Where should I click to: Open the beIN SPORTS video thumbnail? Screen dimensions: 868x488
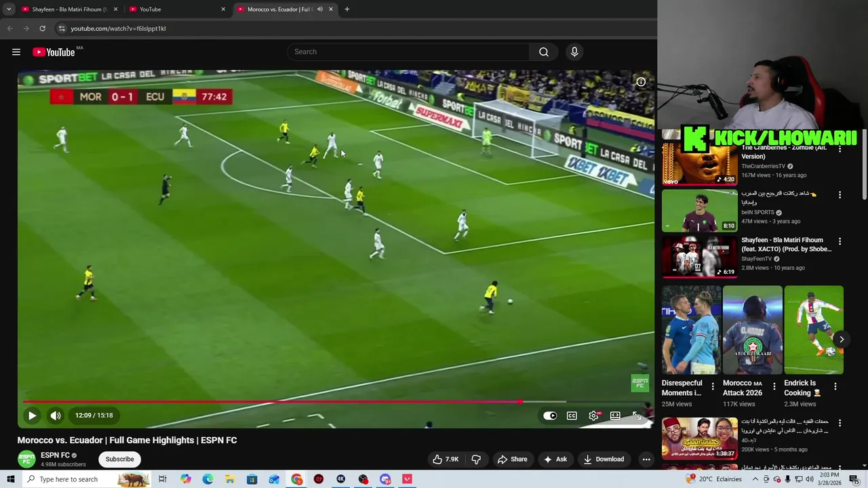click(699, 211)
